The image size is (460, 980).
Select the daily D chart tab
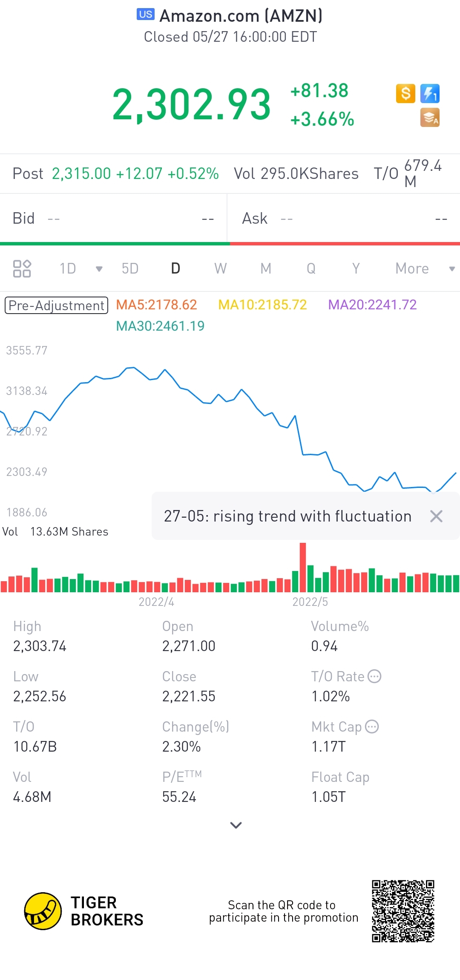point(175,268)
